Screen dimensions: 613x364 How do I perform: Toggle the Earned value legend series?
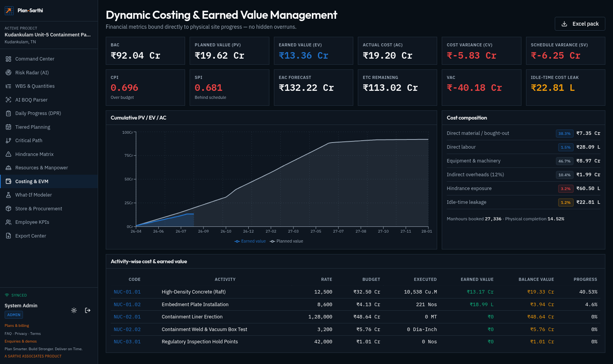coord(250,241)
